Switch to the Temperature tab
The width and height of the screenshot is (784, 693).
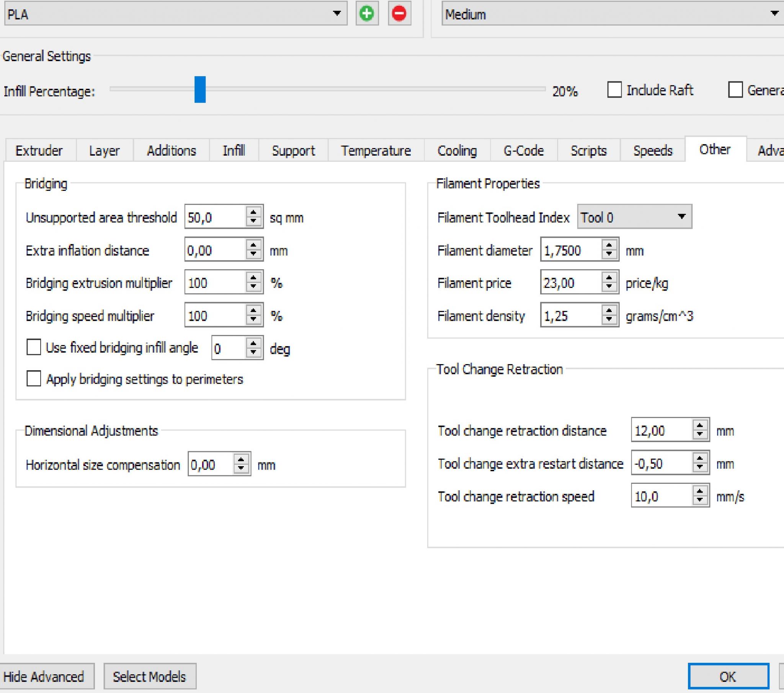click(x=376, y=151)
